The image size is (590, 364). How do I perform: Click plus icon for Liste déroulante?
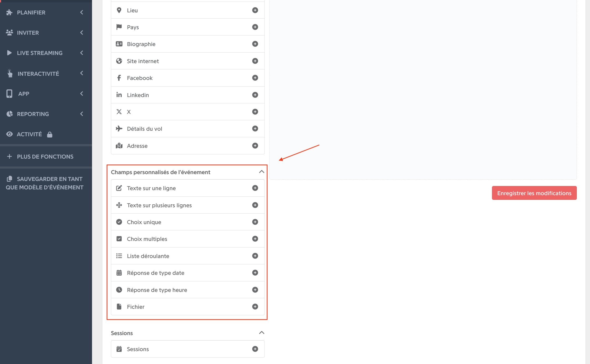point(255,256)
